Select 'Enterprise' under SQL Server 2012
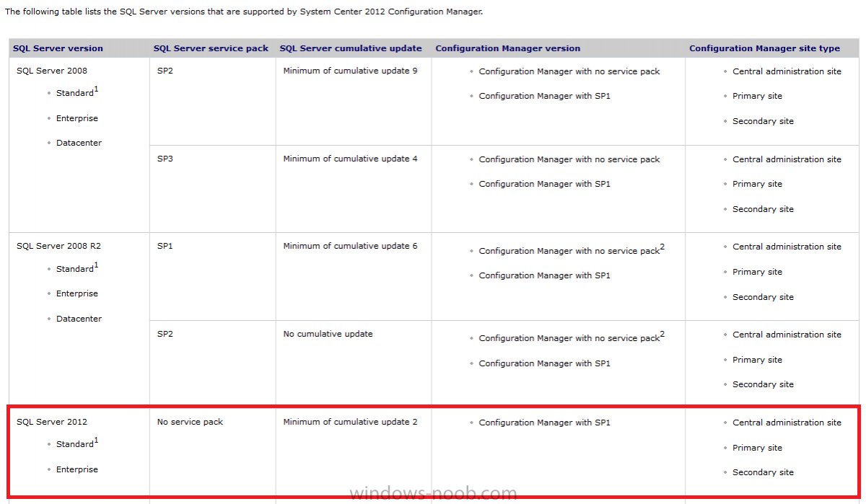 [x=77, y=469]
